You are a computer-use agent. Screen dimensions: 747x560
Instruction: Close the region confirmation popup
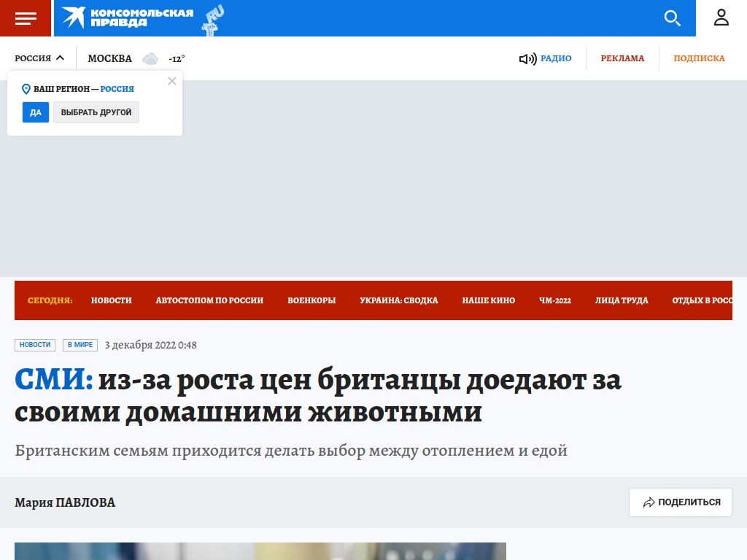pyautogui.click(x=172, y=81)
